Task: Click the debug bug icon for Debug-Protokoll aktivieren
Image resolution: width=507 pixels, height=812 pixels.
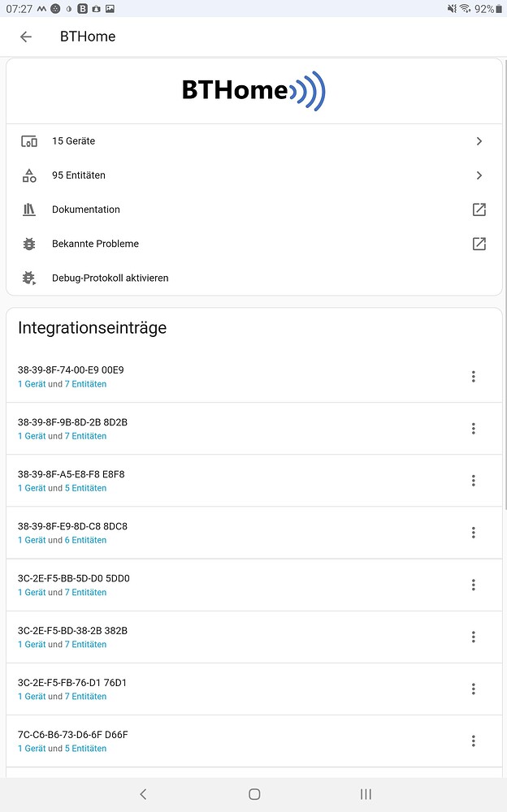Action: [x=28, y=277]
